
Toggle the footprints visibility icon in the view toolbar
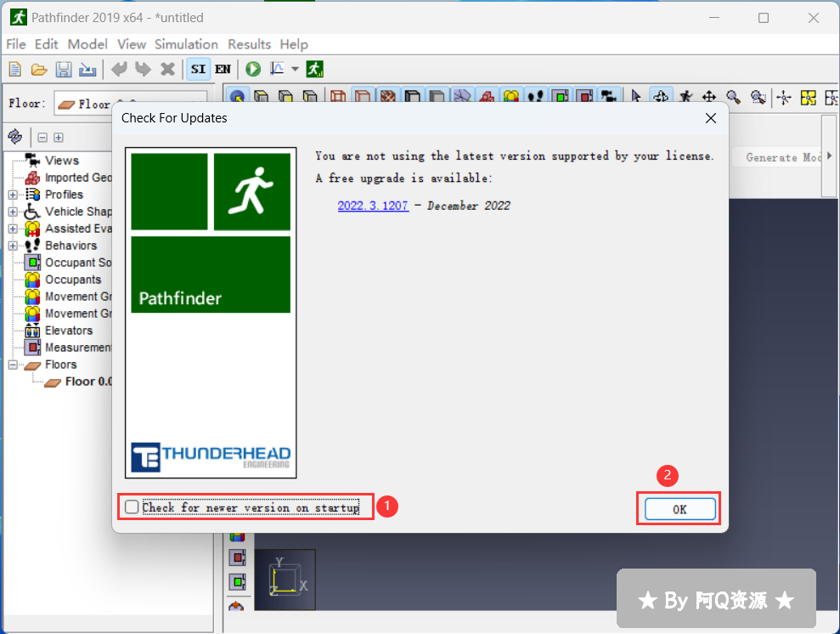pyautogui.click(x=535, y=97)
